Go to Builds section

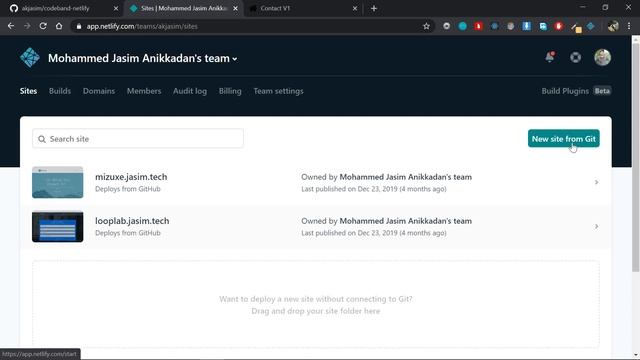pyautogui.click(x=60, y=91)
